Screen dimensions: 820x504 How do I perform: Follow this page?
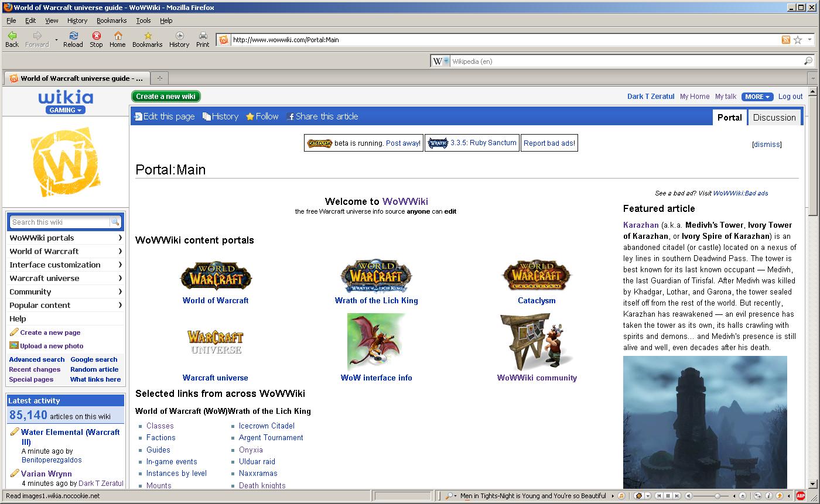pyautogui.click(x=262, y=116)
